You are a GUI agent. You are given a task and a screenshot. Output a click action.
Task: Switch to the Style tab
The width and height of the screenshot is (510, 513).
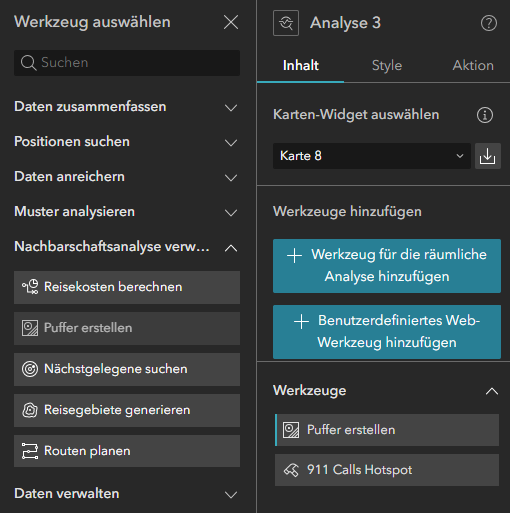click(x=387, y=65)
